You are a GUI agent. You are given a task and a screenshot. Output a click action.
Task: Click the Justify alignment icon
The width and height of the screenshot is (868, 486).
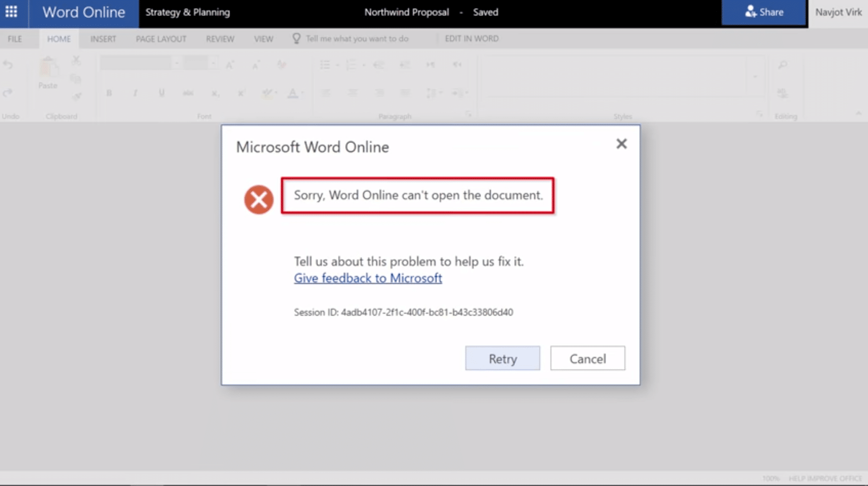coord(405,93)
